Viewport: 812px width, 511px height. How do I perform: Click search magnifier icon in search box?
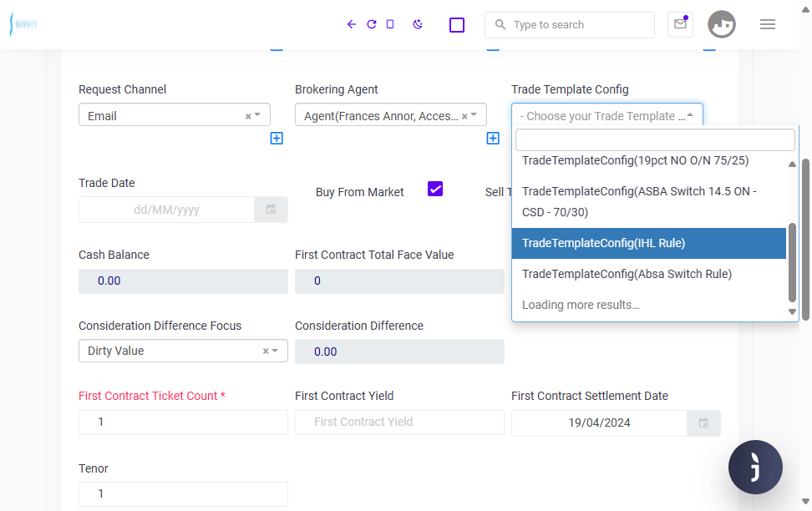click(500, 25)
